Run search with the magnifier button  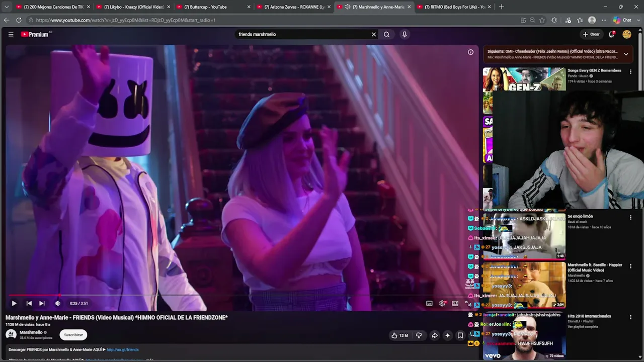point(386,34)
